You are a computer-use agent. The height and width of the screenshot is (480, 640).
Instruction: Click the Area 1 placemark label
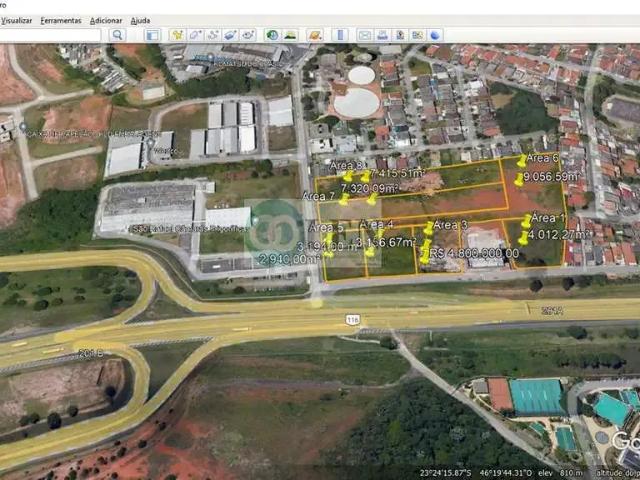point(548,218)
